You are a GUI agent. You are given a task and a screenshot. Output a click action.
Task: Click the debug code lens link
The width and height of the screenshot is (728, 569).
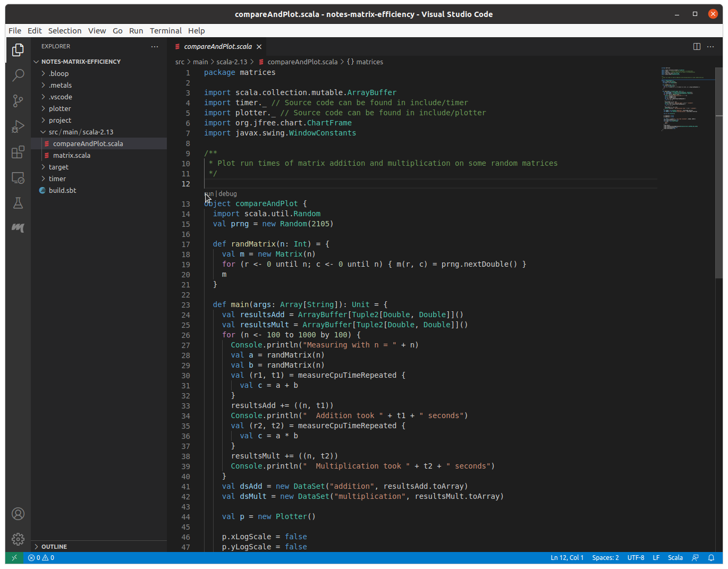pyautogui.click(x=227, y=194)
